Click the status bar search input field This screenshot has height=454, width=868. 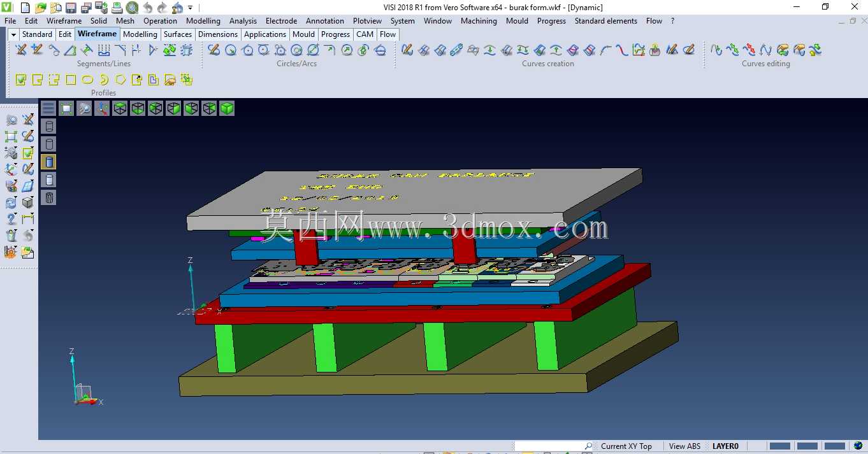(554, 446)
